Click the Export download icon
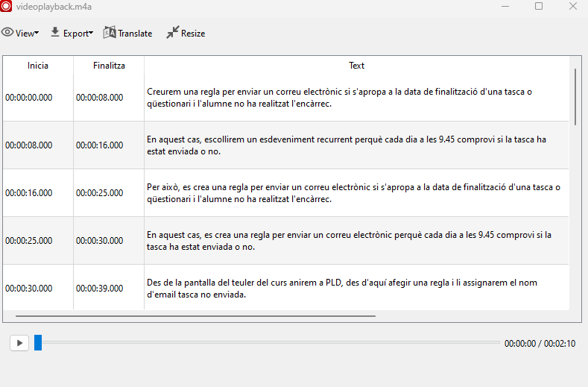Image resolution: width=588 pixels, height=387 pixels. [x=55, y=33]
